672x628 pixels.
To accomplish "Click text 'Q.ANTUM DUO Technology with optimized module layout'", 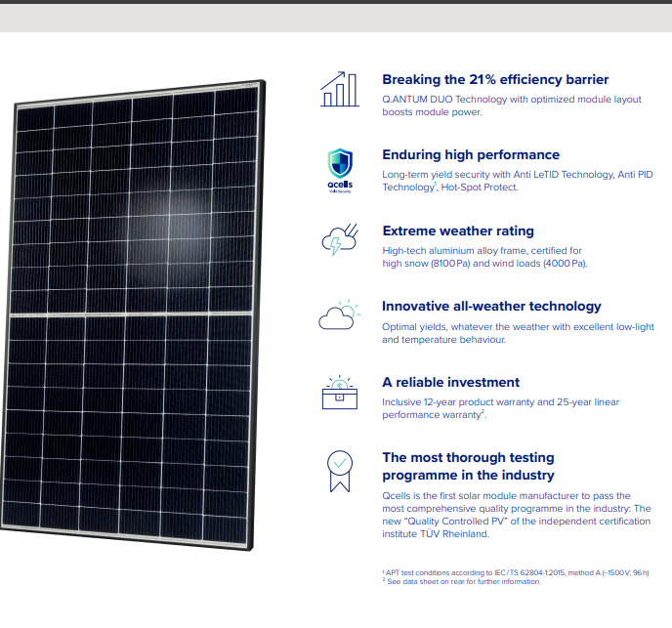I will (x=512, y=99).
